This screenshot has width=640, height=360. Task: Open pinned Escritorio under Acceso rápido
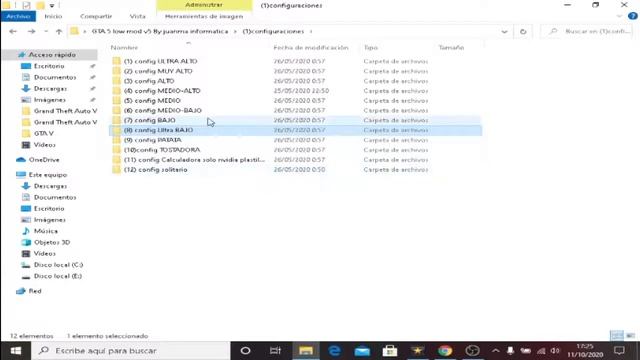(49, 66)
